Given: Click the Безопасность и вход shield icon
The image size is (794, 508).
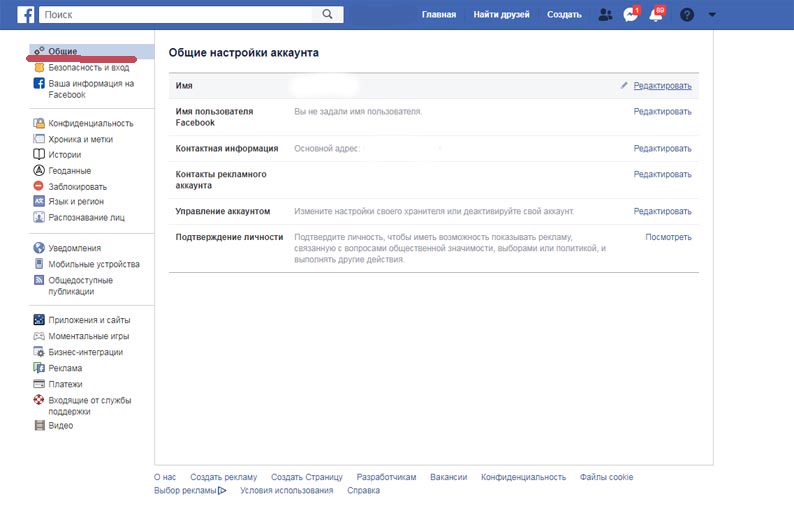Looking at the screenshot, I should click(x=39, y=67).
